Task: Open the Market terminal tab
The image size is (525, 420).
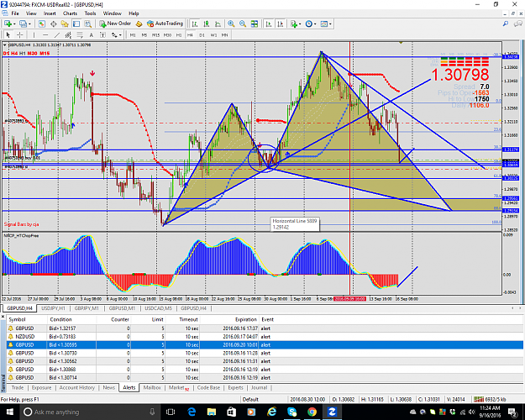Action: 179,388
